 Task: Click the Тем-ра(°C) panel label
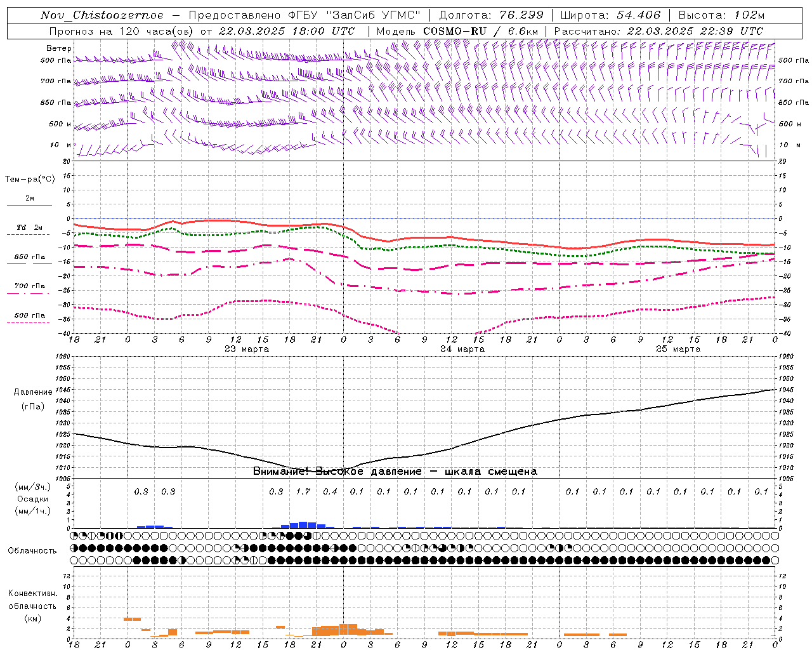[30, 179]
